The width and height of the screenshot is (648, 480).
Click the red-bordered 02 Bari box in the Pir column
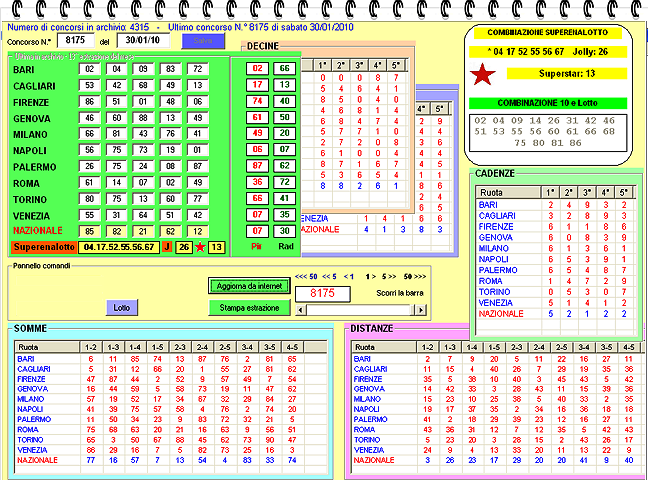(x=257, y=69)
